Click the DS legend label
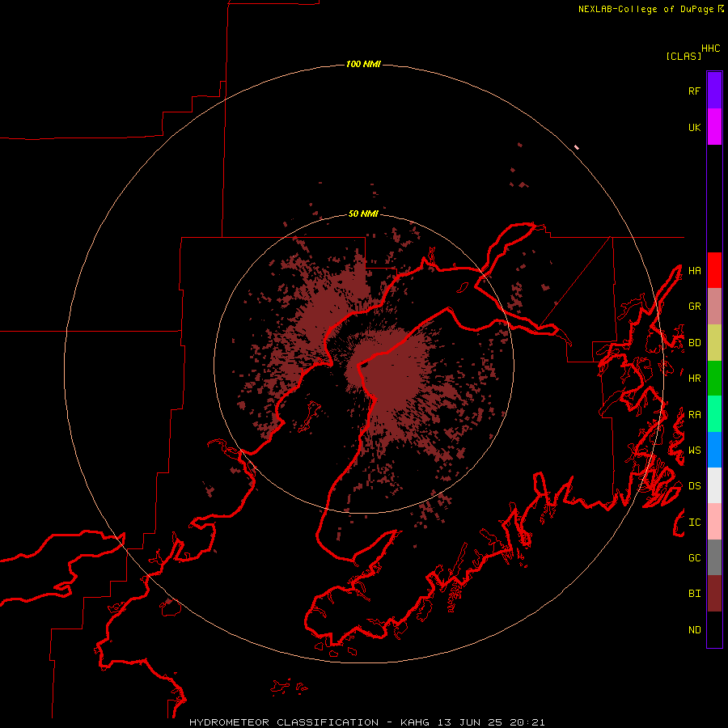The width and height of the screenshot is (728, 728). [x=694, y=486]
